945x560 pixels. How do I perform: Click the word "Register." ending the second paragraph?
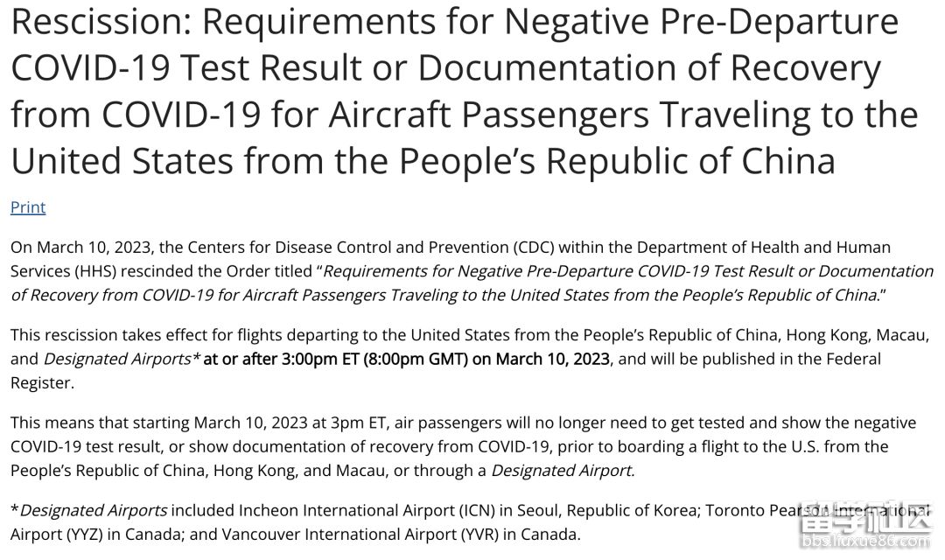click(40, 382)
